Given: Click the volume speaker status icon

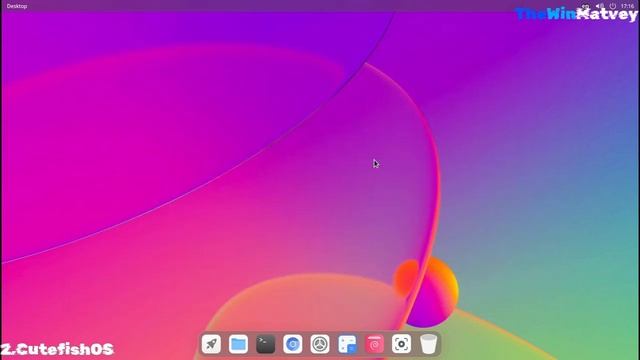Looking at the screenshot, I should coord(600,6).
